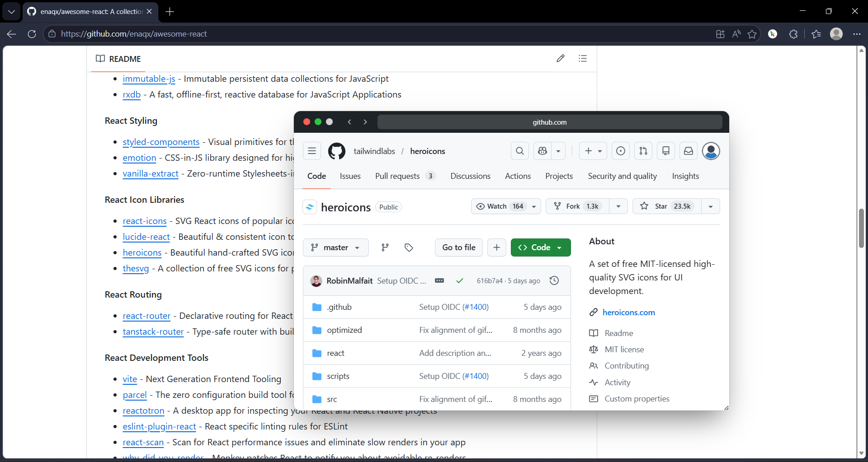The width and height of the screenshot is (868, 462).
Task: Open the optimized folder
Action: coord(344,330)
